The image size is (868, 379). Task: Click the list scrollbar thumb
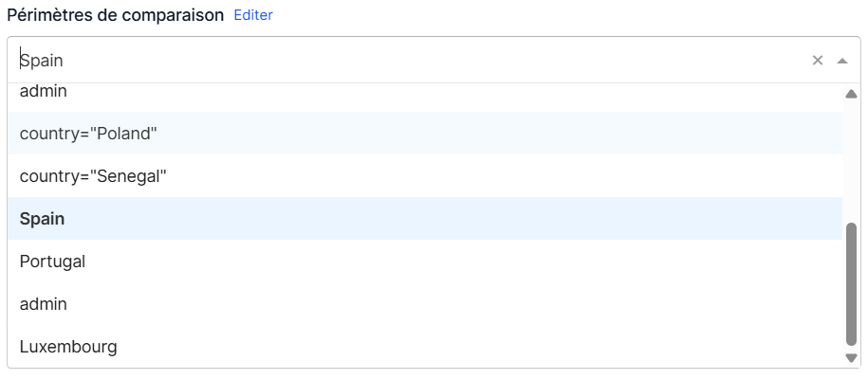pos(851,284)
